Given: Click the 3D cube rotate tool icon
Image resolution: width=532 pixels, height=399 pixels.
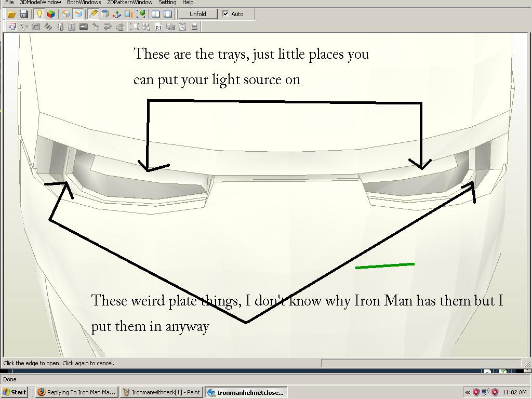Looking at the screenshot, I should (x=96, y=26).
